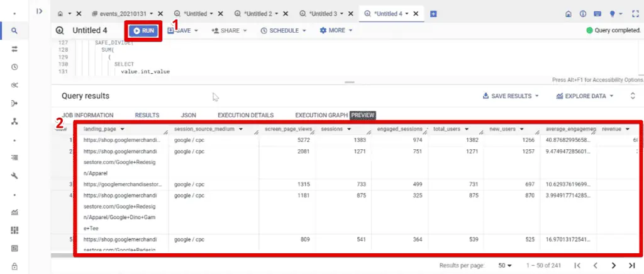Toggle full screen editor mode

pos(635,14)
